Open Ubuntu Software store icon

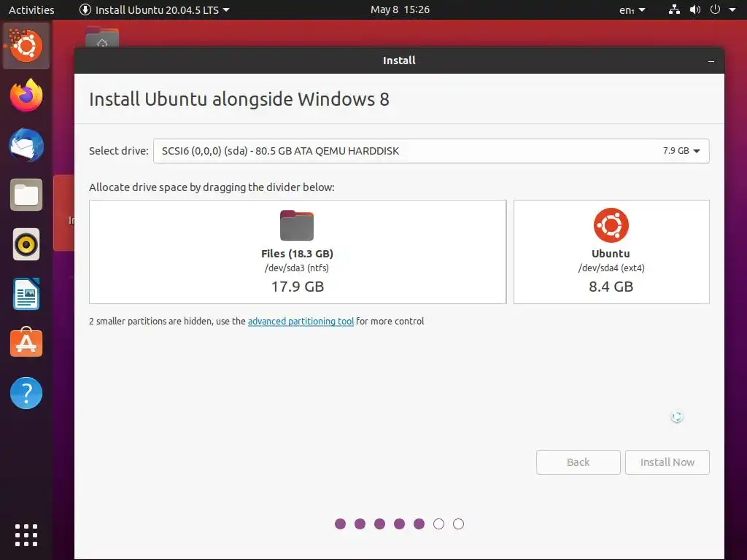(26, 343)
